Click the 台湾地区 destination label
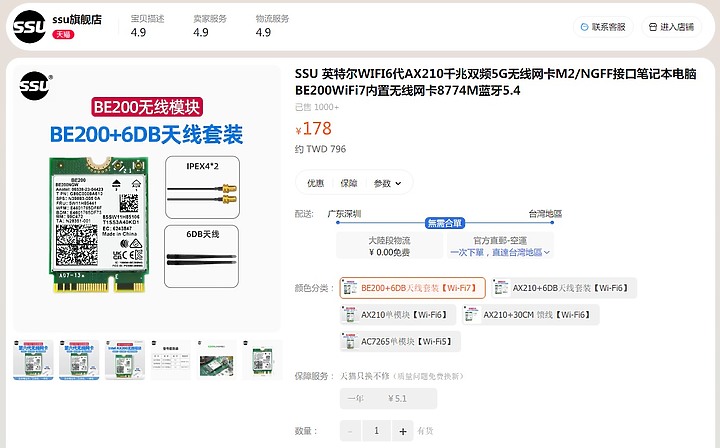The image size is (720, 448). (545, 213)
